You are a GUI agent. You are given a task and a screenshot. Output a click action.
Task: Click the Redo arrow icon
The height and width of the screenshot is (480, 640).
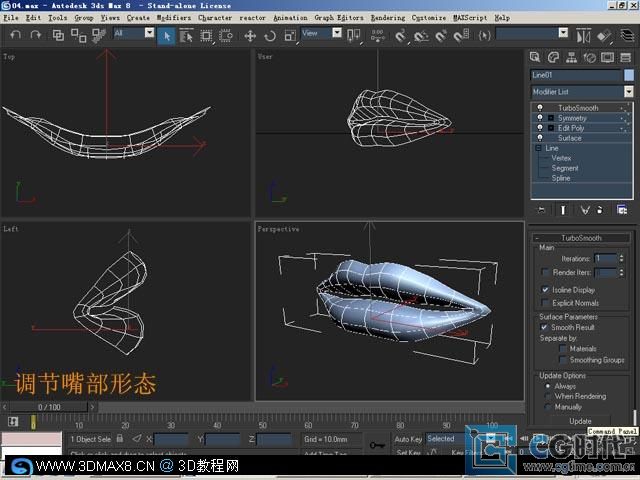[x=36, y=35]
